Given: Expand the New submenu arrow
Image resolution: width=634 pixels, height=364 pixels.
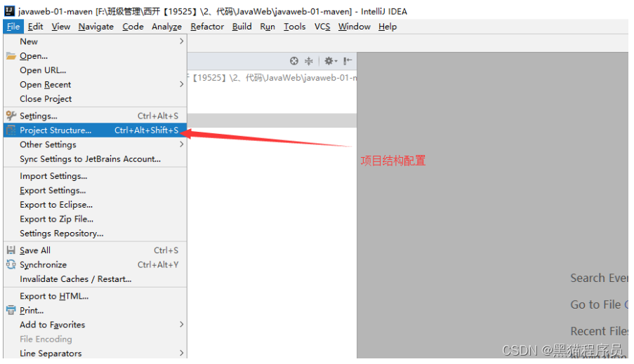Looking at the screenshot, I should pos(182,41).
